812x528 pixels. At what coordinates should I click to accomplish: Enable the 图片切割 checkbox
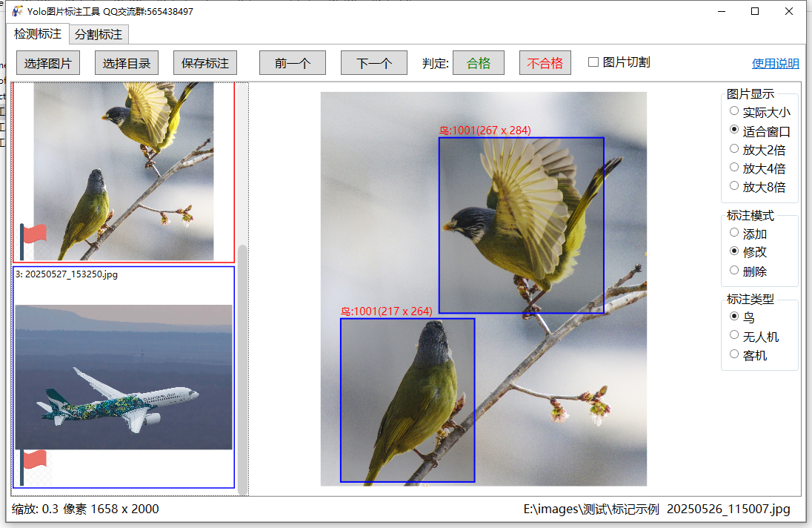click(x=593, y=62)
